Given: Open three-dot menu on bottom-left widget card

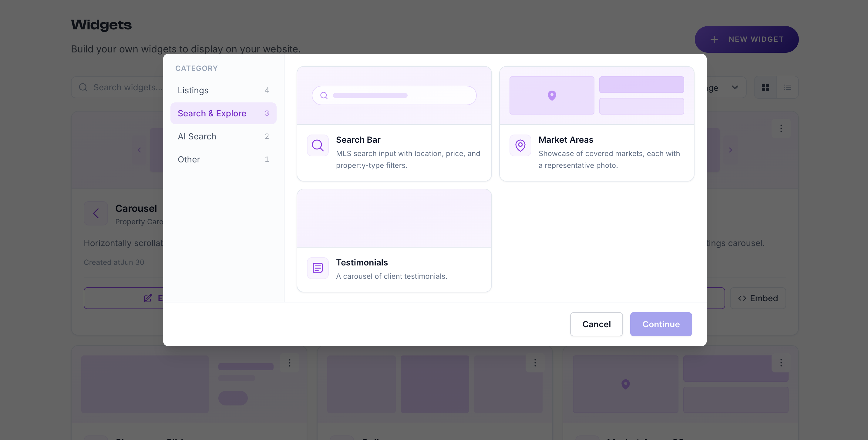Looking at the screenshot, I should click(289, 362).
